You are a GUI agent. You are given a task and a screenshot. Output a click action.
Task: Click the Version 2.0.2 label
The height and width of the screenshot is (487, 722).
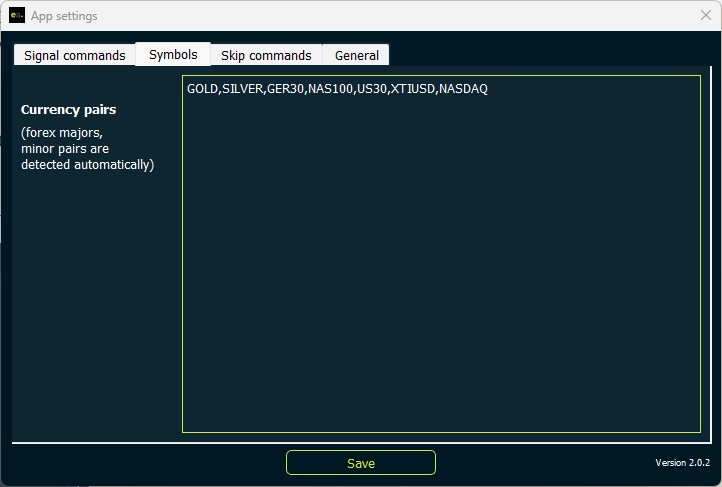click(x=682, y=463)
